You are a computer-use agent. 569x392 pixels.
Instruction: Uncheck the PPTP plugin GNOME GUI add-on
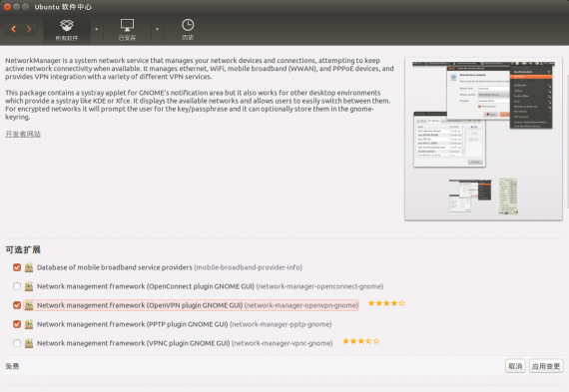(x=17, y=324)
